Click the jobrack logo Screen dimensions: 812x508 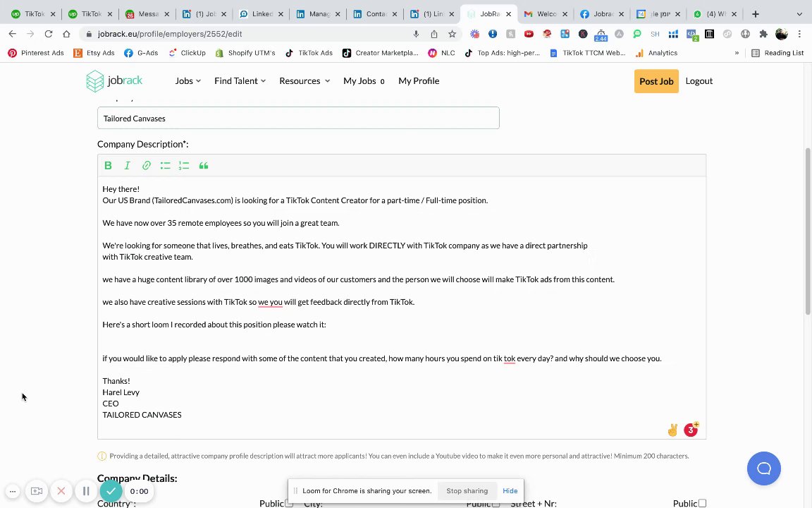coord(114,81)
